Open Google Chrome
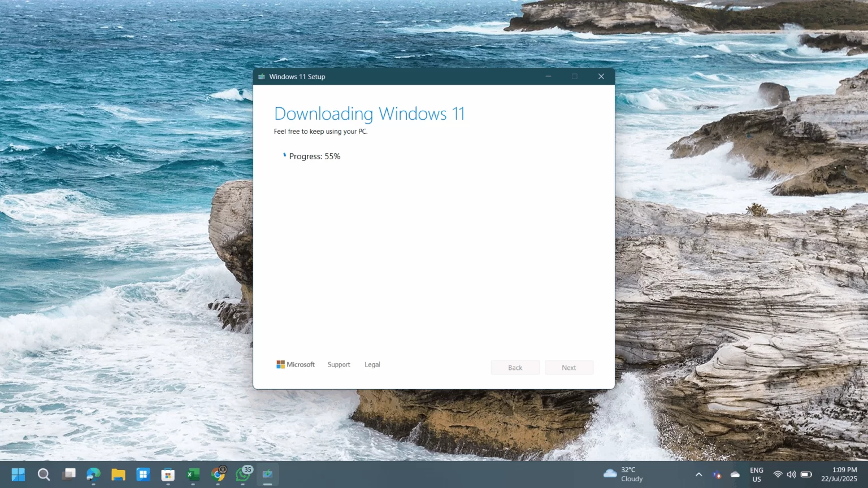The width and height of the screenshot is (868, 488). pos(218,474)
